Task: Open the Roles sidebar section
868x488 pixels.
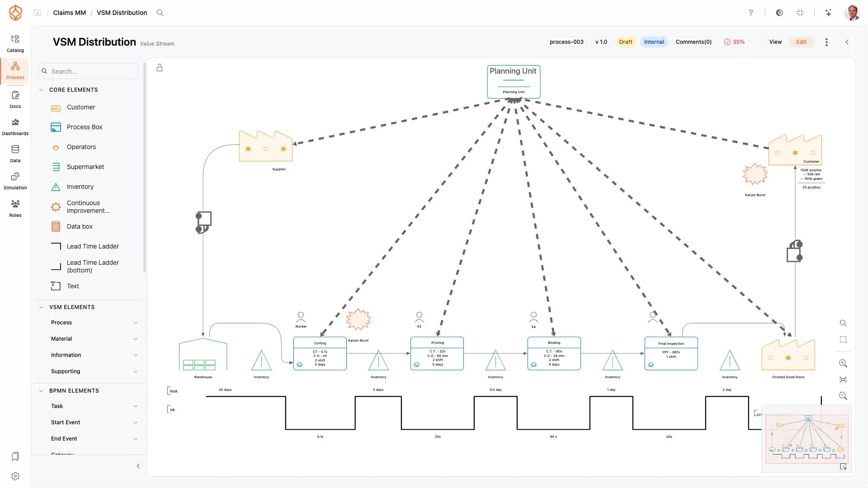Action: (x=15, y=208)
